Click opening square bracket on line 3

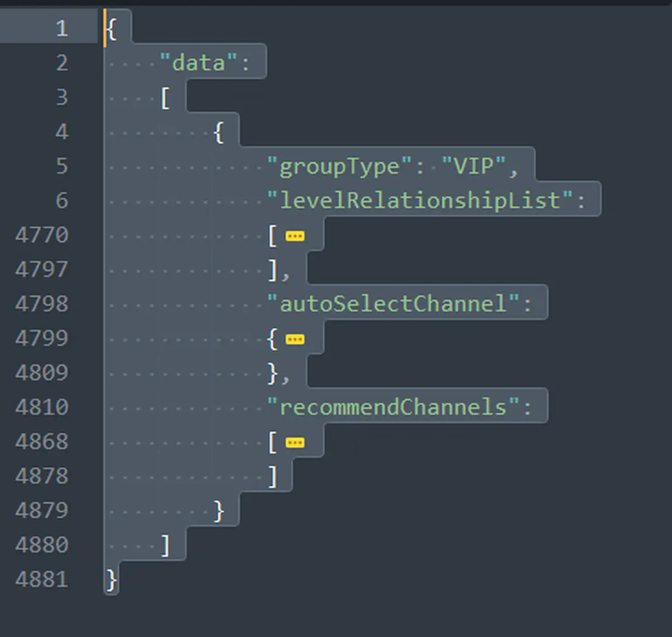[x=165, y=98]
